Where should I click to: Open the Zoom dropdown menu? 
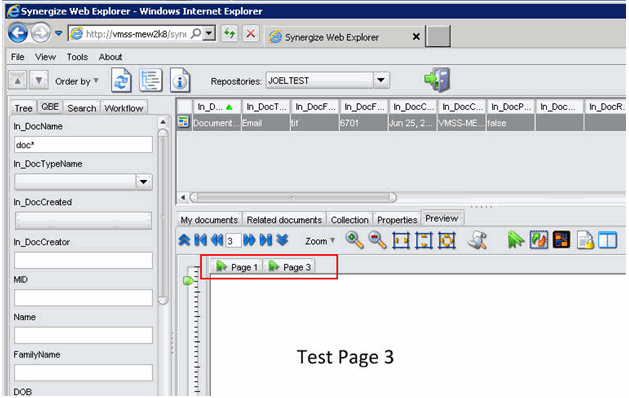pos(320,241)
